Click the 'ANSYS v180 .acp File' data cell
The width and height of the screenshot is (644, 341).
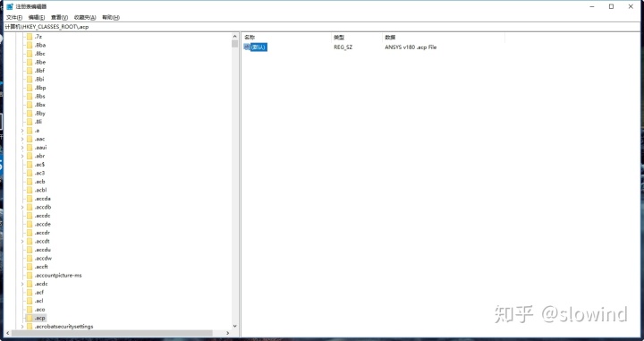tap(411, 47)
